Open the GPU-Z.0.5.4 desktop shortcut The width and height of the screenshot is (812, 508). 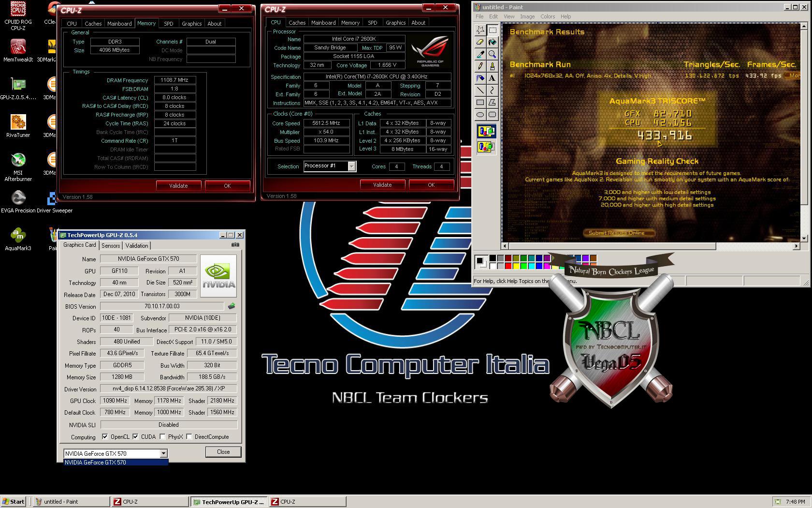point(18,89)
